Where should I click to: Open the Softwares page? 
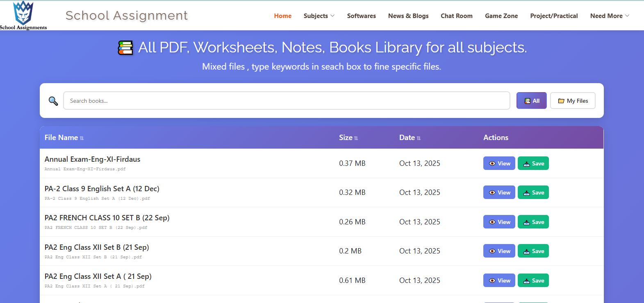(362, 16)
